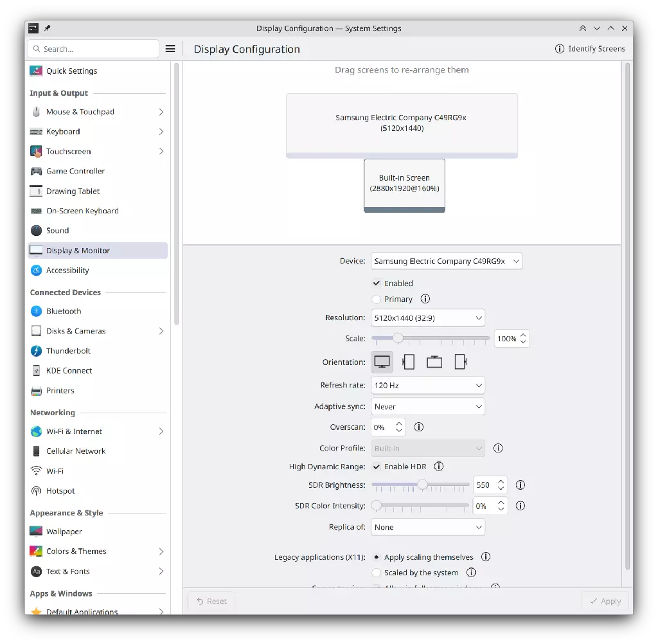Decrease SDR Brightness value 550
The image size is (658, 644).
(501, 488)
